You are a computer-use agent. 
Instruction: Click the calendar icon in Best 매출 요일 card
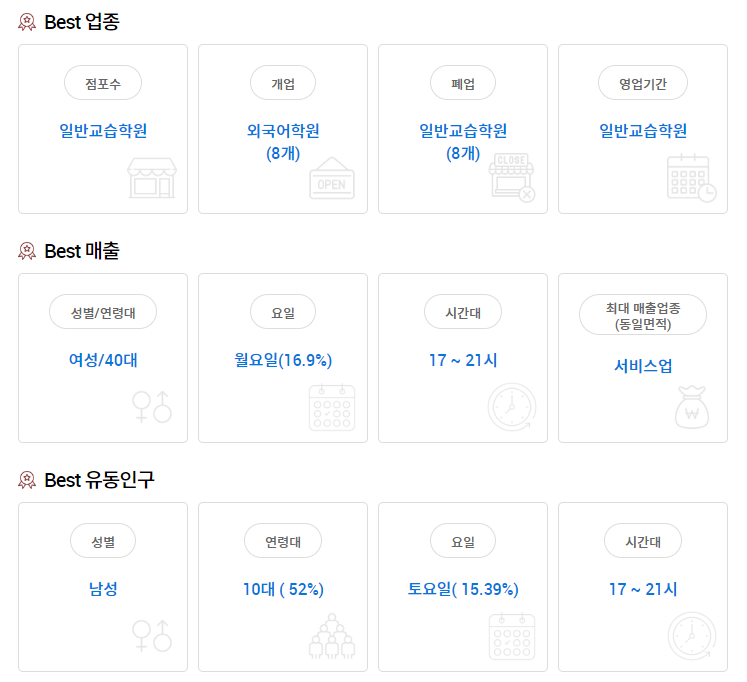pyautogui.click(x=332, y=407)
